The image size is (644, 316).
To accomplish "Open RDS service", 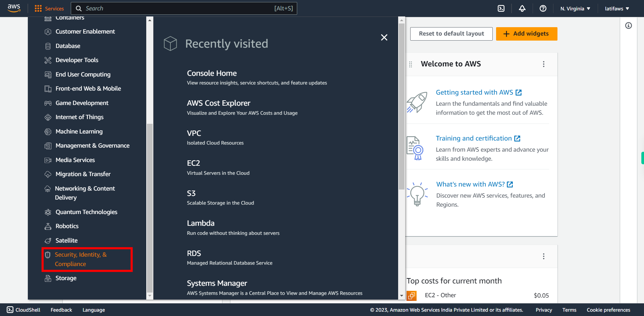I will tap(194, 253).
